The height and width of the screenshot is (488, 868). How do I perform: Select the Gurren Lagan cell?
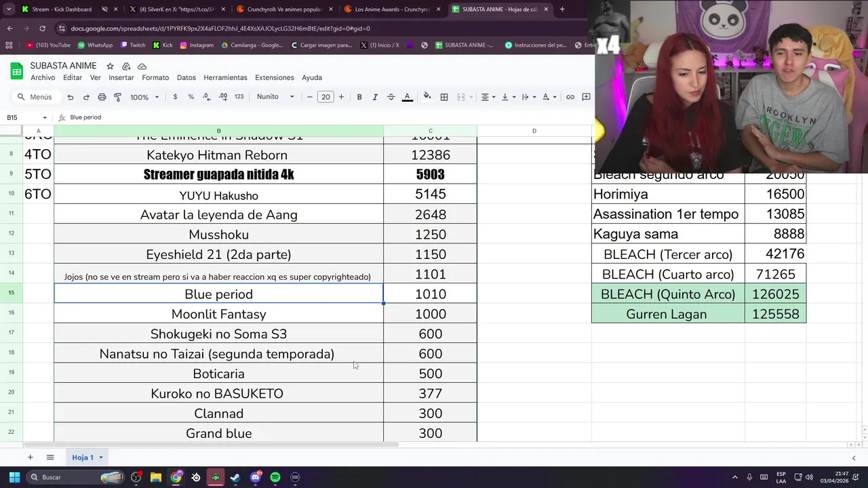(x=667, y=314)
